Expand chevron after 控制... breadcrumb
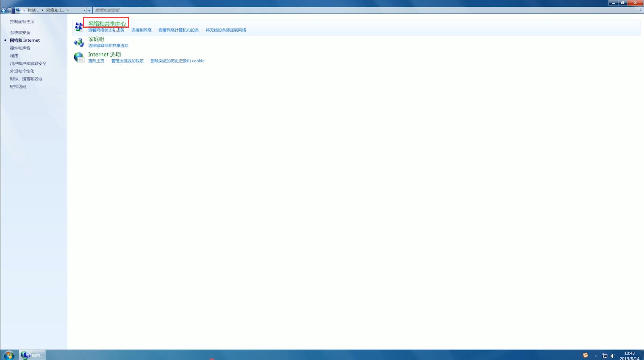Image resolution: width=644 pixels, height=360 pixels. click(x=42, y=10)
